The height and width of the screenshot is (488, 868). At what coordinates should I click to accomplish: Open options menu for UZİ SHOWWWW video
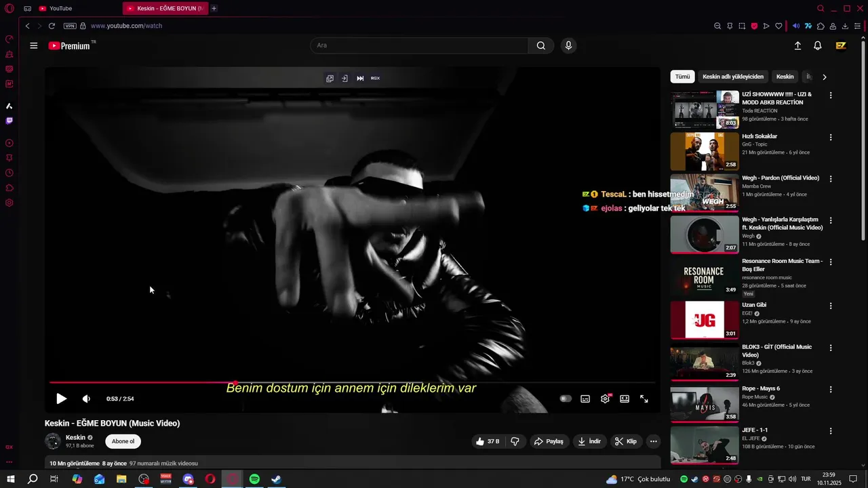coord(831,96)
